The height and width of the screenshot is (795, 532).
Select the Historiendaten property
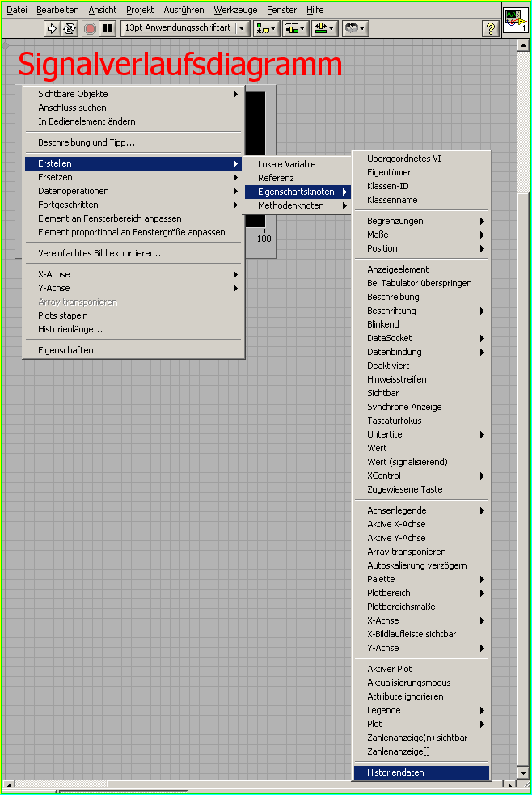[421, 772]
